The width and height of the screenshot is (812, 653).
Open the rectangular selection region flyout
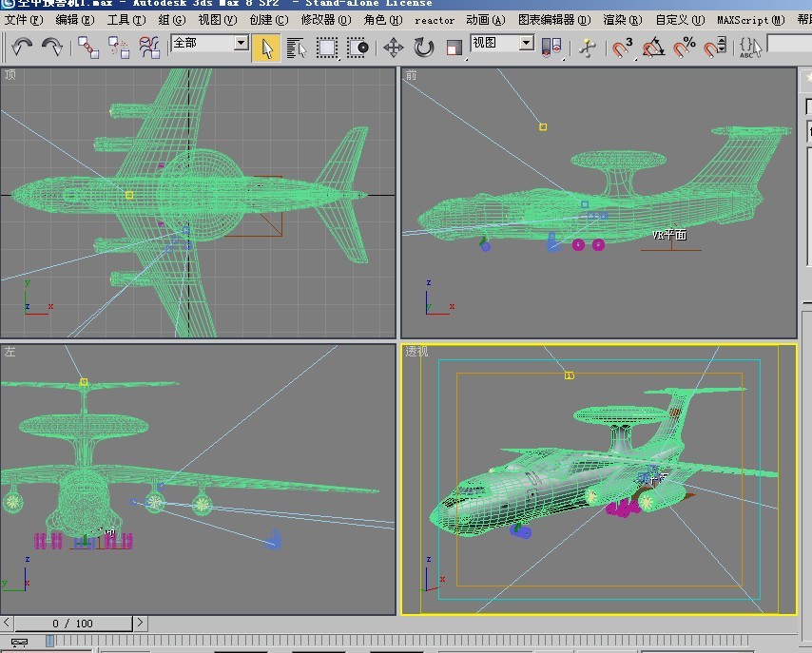coord(327,47)
